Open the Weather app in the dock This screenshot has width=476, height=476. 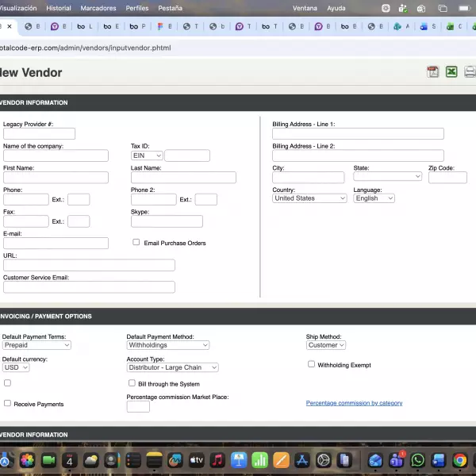(x=90, y=460)
